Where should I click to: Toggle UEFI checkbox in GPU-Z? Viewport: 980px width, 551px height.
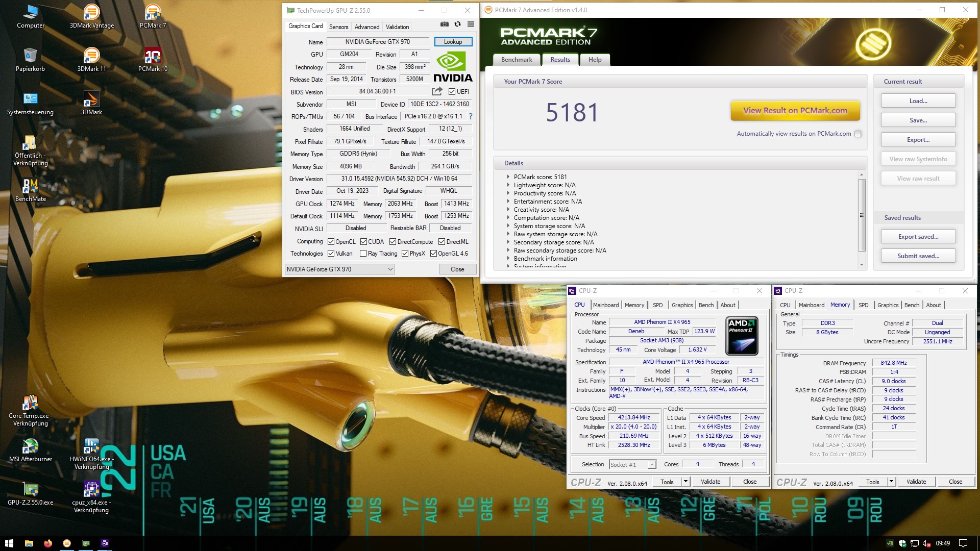pyautogui.click(x=452, y=92)
